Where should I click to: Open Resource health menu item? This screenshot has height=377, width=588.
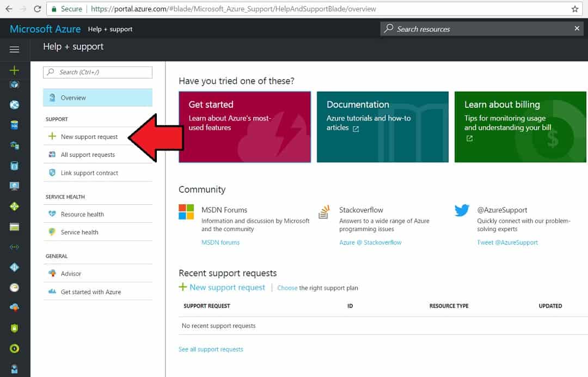[x=97, y=214]
